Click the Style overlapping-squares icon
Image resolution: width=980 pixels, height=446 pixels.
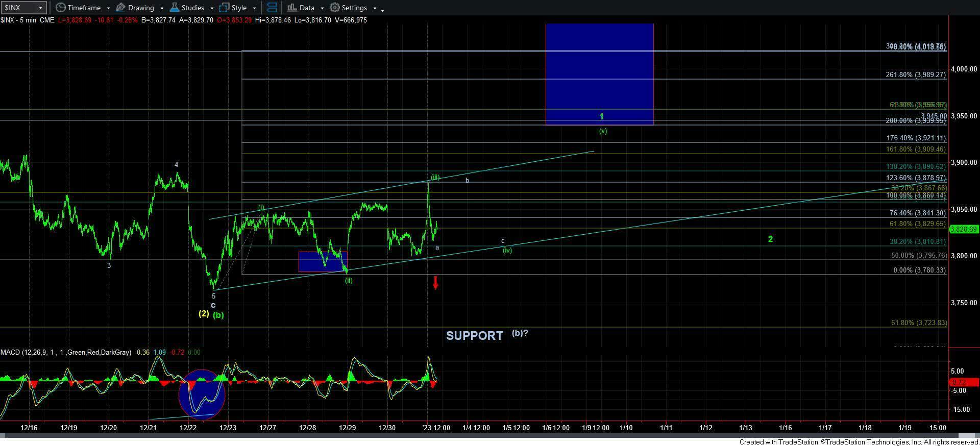coord(224,8)
